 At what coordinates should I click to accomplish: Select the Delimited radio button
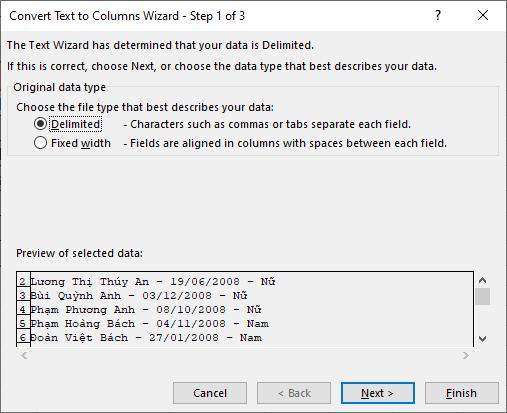point(40,124)
